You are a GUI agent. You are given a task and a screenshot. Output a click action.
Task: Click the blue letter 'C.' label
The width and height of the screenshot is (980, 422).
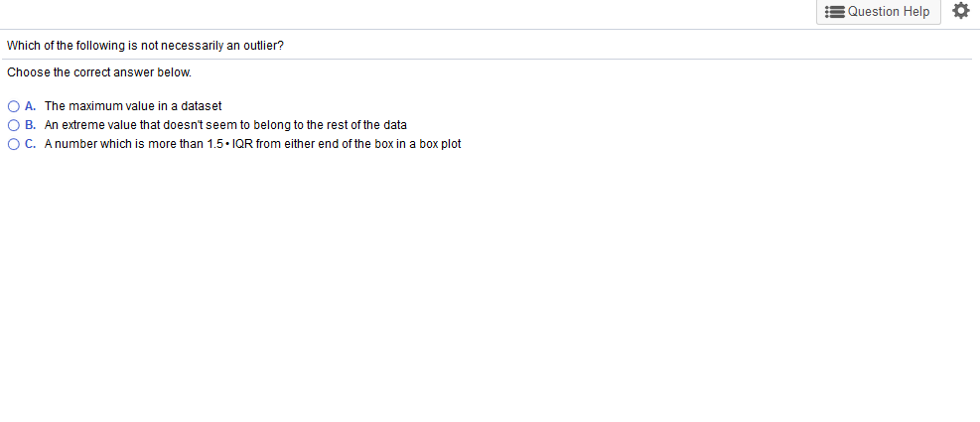point(31,144)
